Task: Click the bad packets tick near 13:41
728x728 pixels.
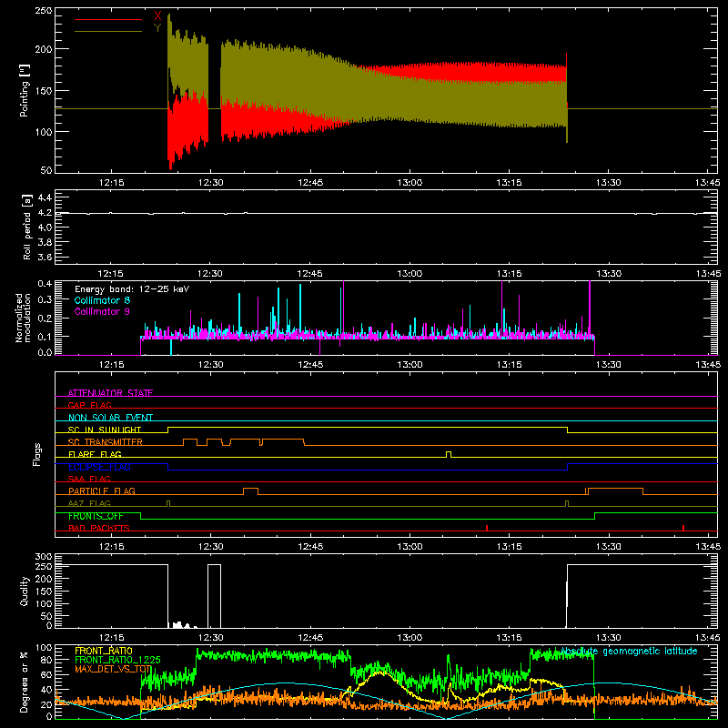Action: pyautogui.click(x=683, y=528)
